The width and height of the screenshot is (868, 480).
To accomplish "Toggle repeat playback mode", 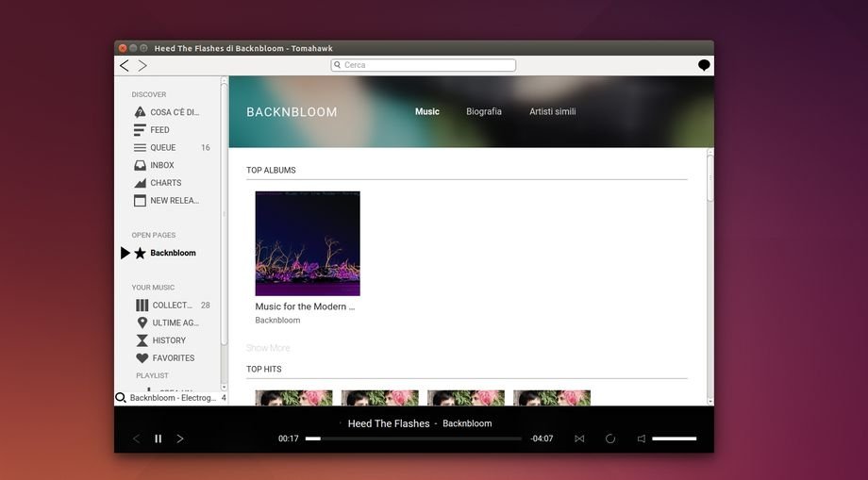I will click(x=610, y=439).
